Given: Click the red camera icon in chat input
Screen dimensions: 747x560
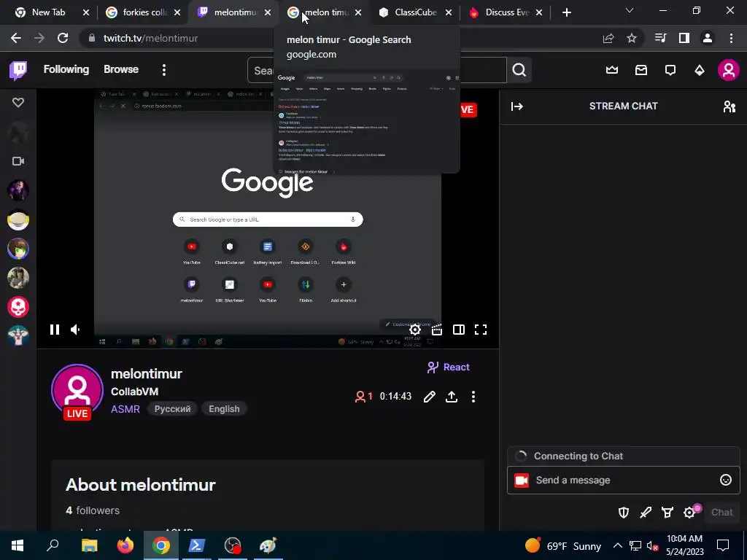Looking at the screenshot, I should pos(522,481).
